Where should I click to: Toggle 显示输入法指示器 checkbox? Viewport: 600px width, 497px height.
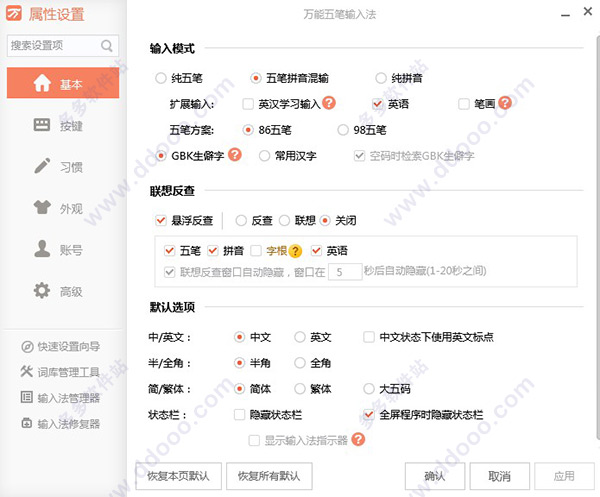pos(254,440)
